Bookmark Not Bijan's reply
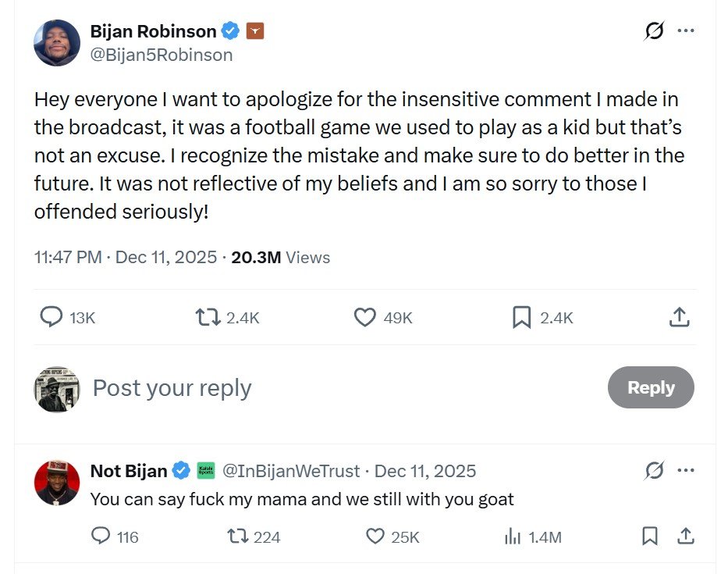 click(x=649, y=537)
